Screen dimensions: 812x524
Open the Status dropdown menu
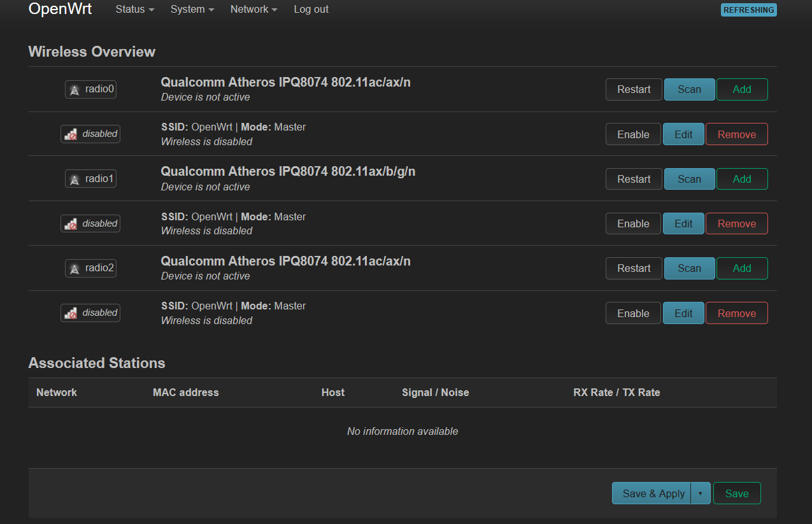click(x=134, y=10)
